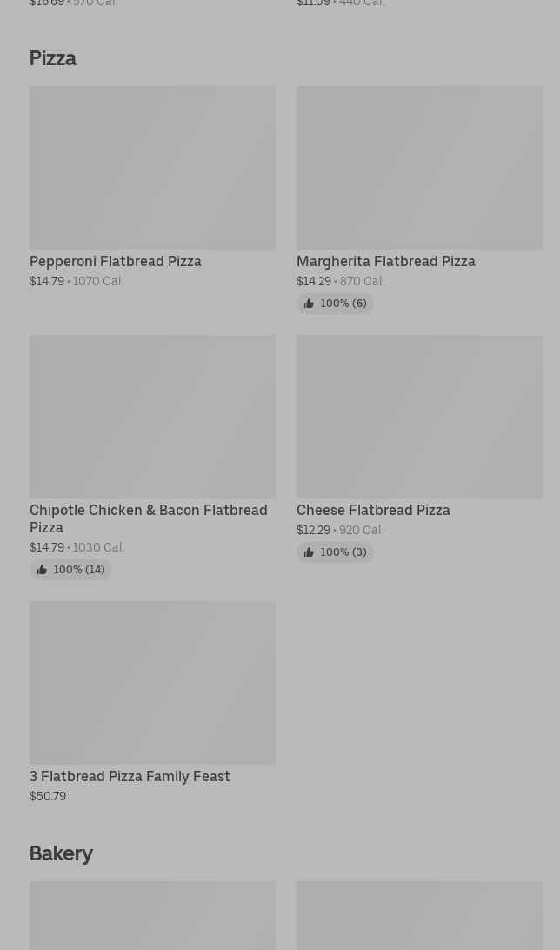Select Cheese Flatbread Pizza title
Screen dimensions: 560x950
click(373, 510)
